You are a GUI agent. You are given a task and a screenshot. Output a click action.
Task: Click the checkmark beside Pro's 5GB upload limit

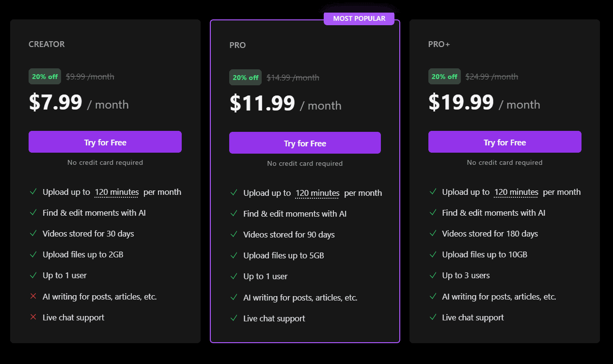tap(234, 255)
